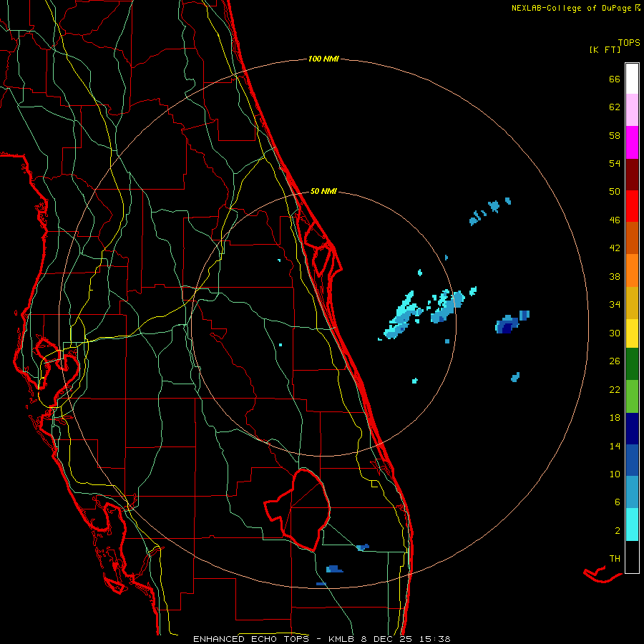This screenshot has width=644, height=644.
Task: Click the '42' scale value label
Action: point(615,248)
